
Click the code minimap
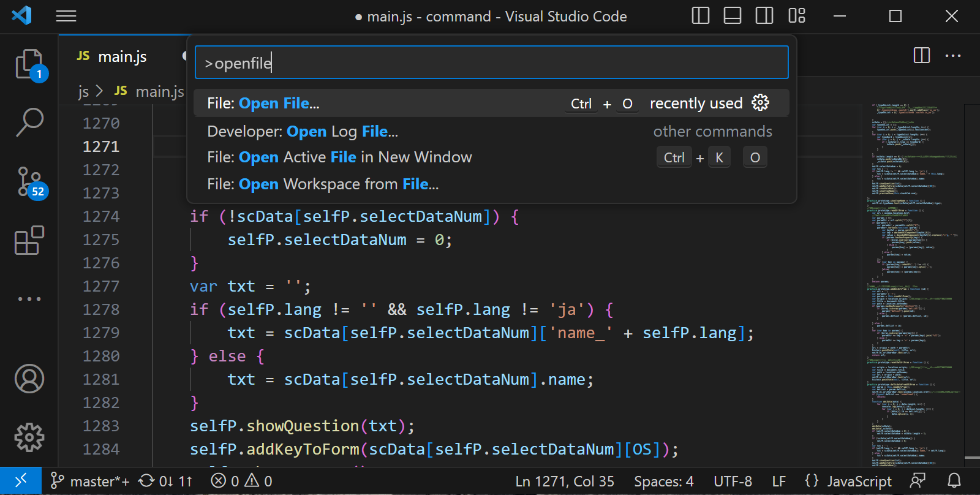(x=913, y=285)
